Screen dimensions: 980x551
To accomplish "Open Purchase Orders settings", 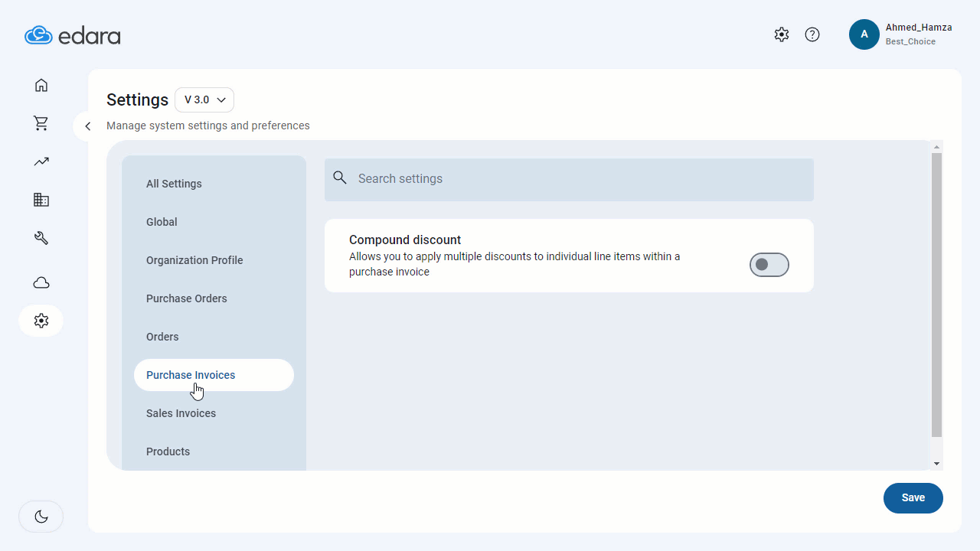I will [187, 298].
